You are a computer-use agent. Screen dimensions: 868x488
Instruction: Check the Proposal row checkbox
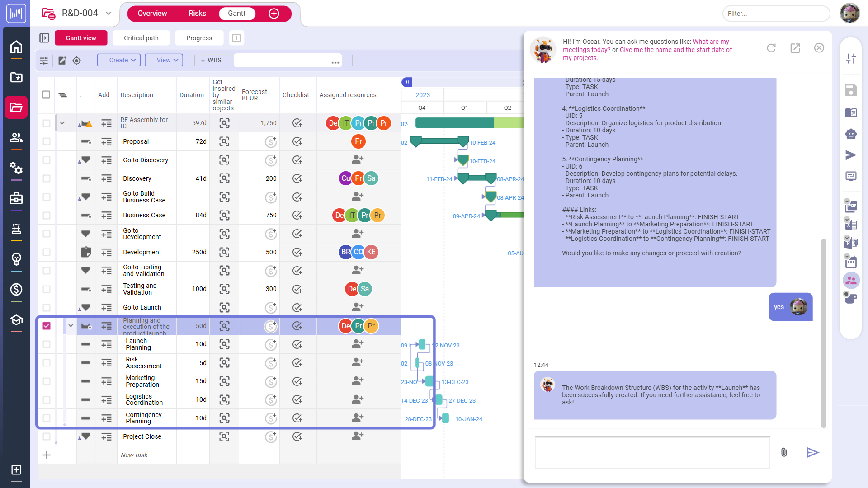click(x=47, y=141)
